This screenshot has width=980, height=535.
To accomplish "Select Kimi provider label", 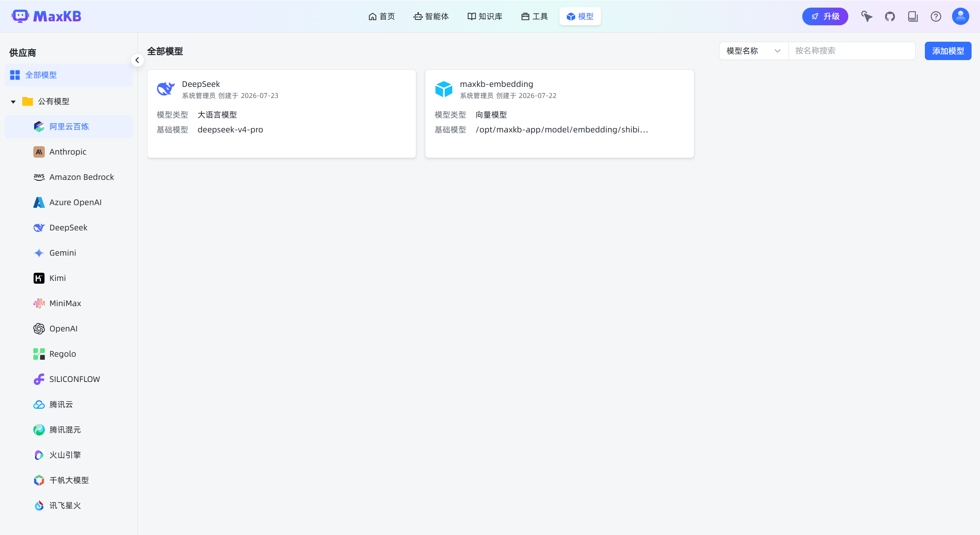I will point(57,278).
